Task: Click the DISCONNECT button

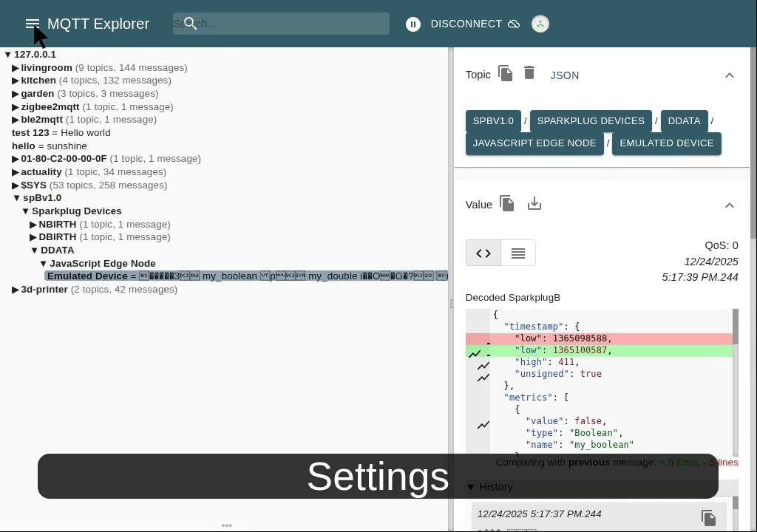Action: 466,24
